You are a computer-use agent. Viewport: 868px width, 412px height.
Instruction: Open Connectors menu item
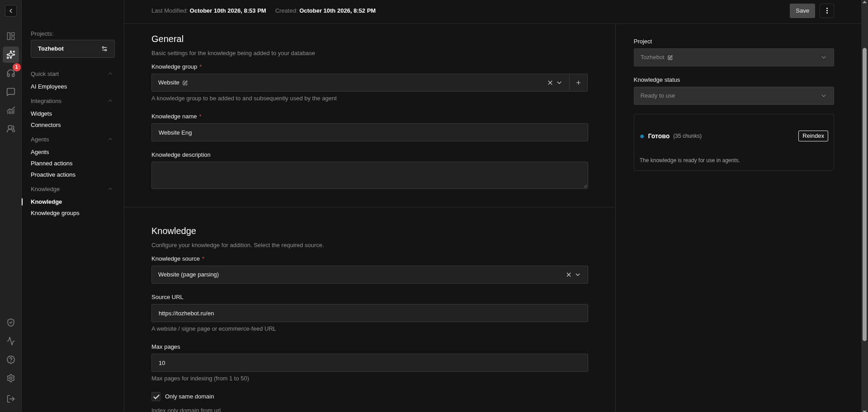46,125
